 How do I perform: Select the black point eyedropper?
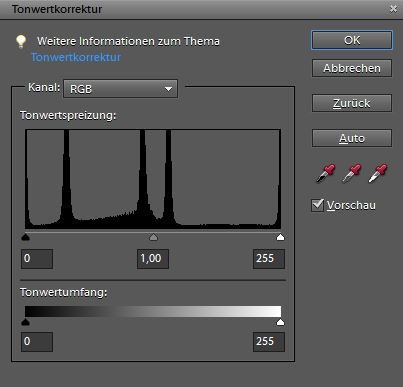[x=325, y=173]
